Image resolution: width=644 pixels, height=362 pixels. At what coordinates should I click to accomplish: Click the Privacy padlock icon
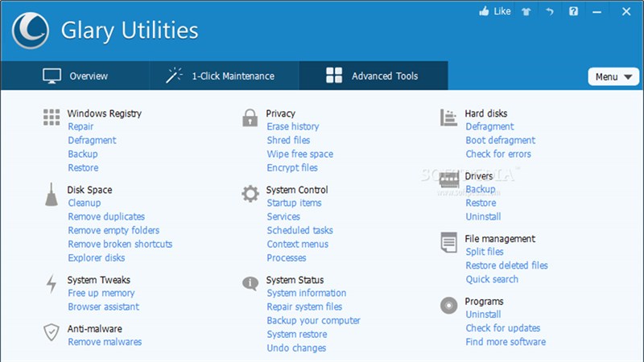click(x=250, y=117)
